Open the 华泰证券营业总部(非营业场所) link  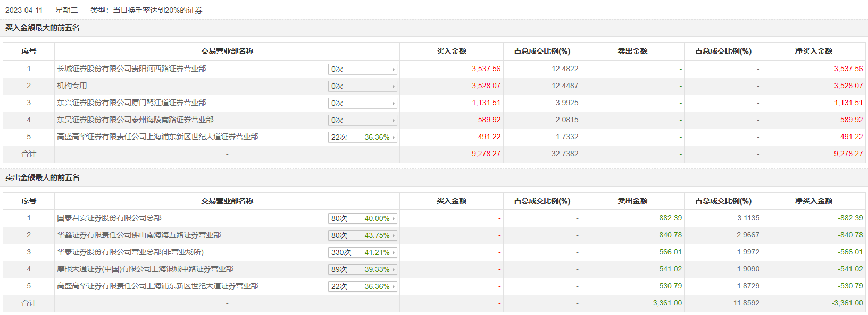[x=130, y=252]
